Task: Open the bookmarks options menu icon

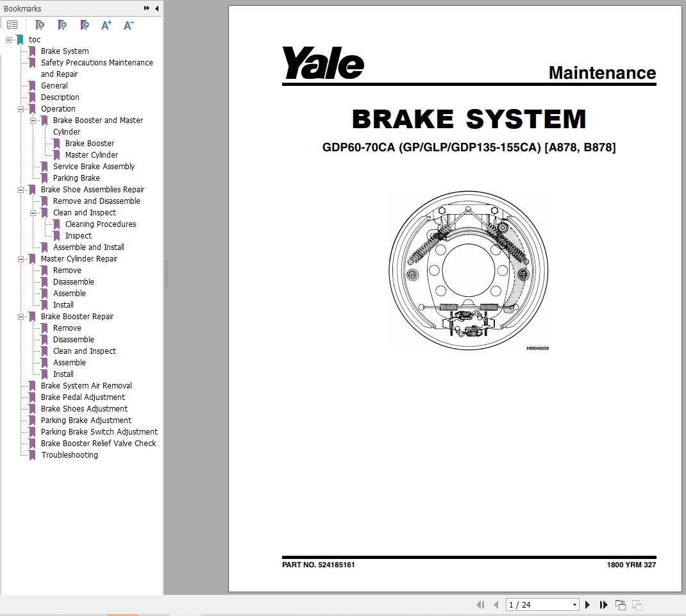Action: pyautogui.click(x=12, y=25)
